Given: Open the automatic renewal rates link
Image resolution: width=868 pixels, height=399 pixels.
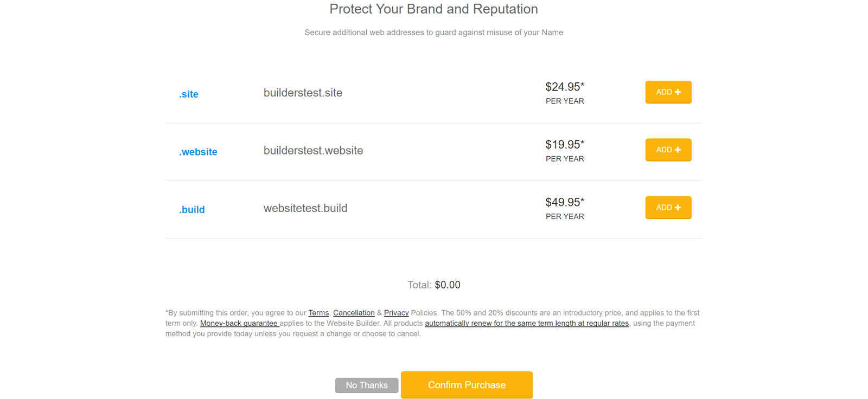Looking at the screenshot, I should [x=527, y=323].
